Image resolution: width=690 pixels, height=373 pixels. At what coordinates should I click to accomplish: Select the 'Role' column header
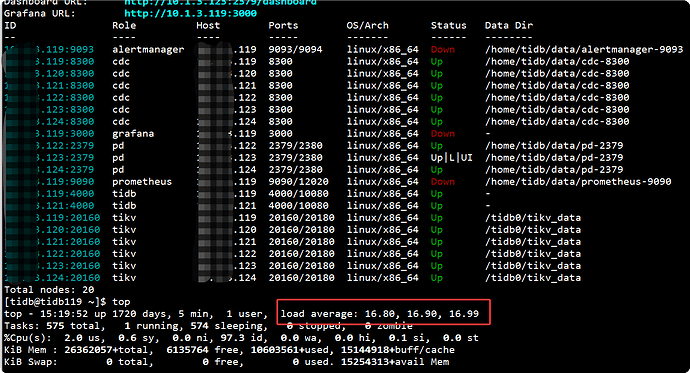(124, 26)
